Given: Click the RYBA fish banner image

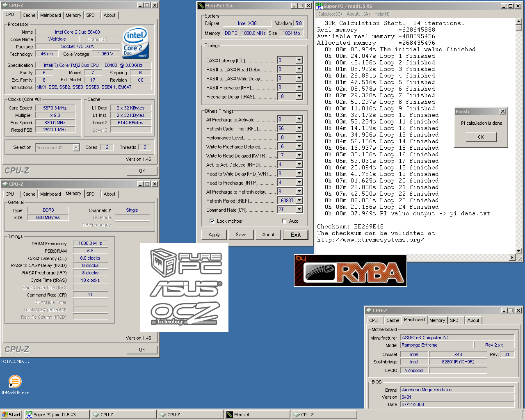Looking at the screenshot, I should [x=350, y=270].
